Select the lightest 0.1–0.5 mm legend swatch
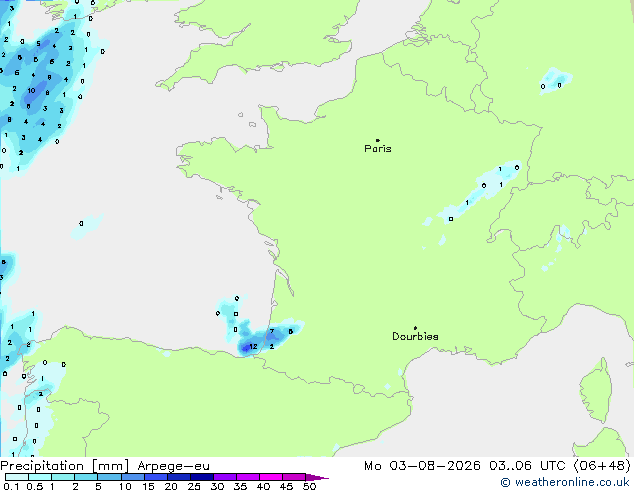Image resolution: width=634 pixels, height=490 pixels. [x=17, y=477]
